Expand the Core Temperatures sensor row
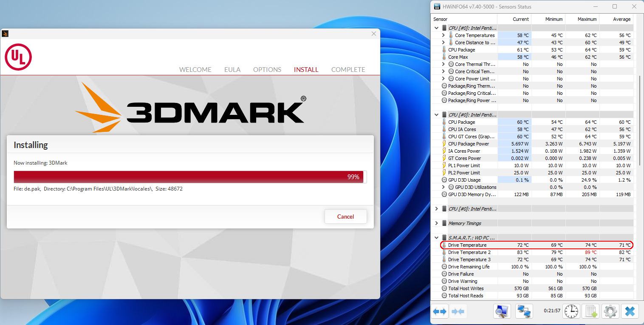 coord(443,35)
